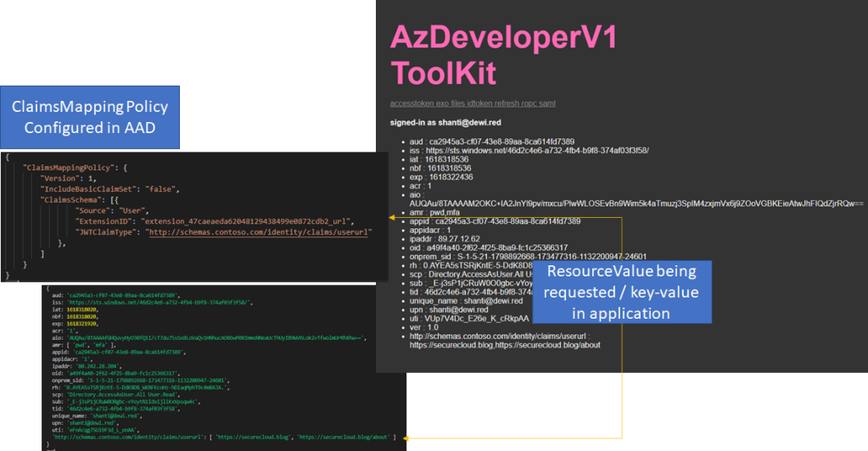The height and width of the screenshot is (451, 868).
Task: Open the files navigation link
Action: click(x=458, y=103)
